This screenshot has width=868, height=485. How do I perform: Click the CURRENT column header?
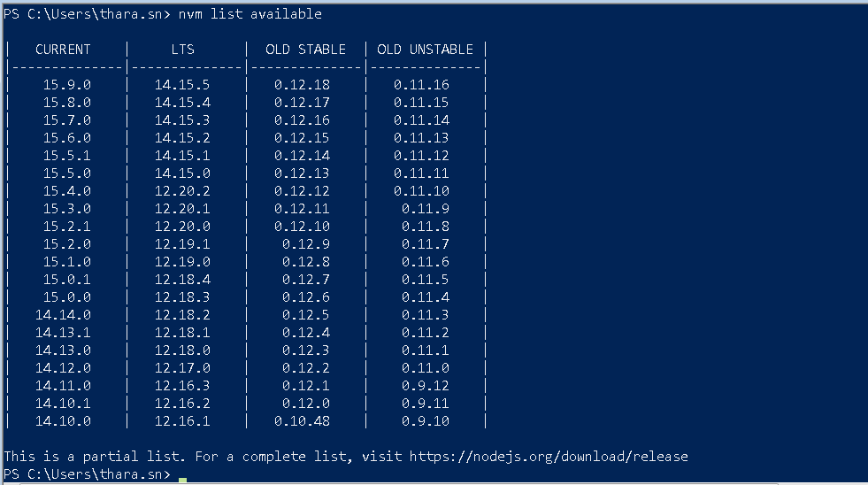click(x=63, y=50)
